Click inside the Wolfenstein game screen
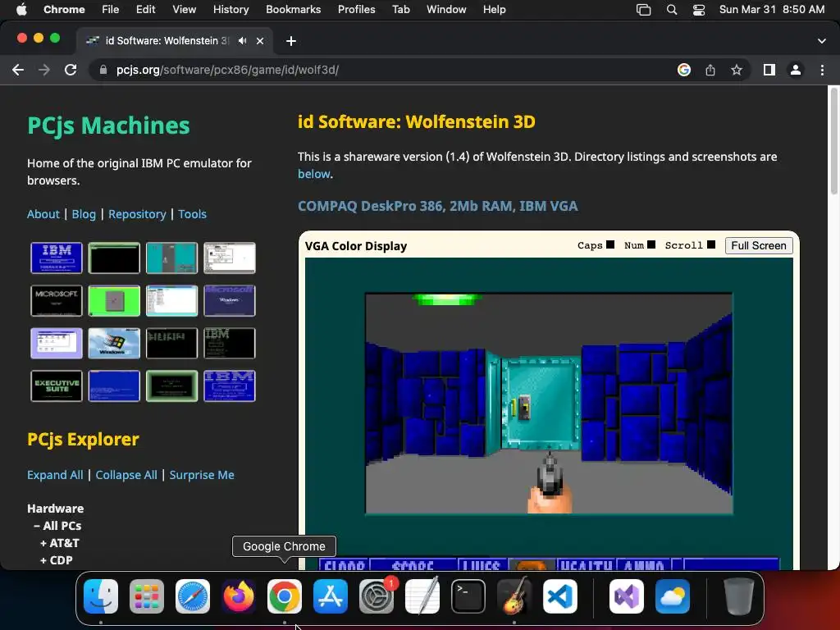840x630 pixels. click(x=549, y=403)
